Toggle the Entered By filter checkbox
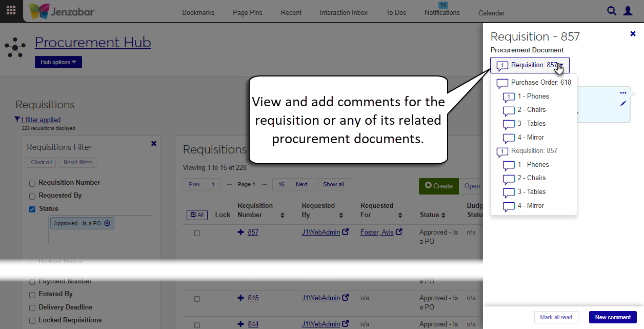This screenshot has height=329, width=644. (32, 295)
